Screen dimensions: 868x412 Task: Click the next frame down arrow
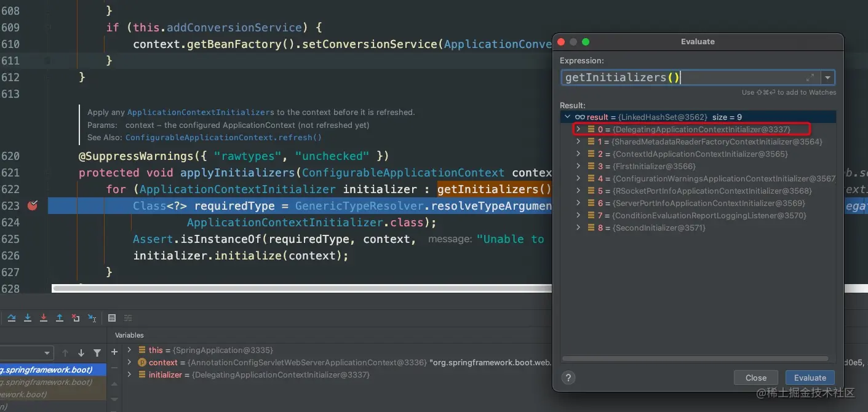click(81, 353)
